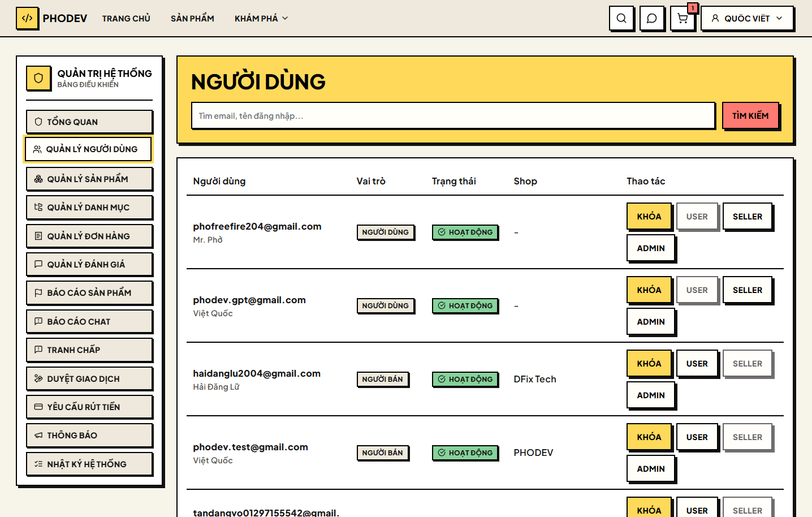Focus the email search input field
Screen dimensions: 812x517
click(453, 115)
